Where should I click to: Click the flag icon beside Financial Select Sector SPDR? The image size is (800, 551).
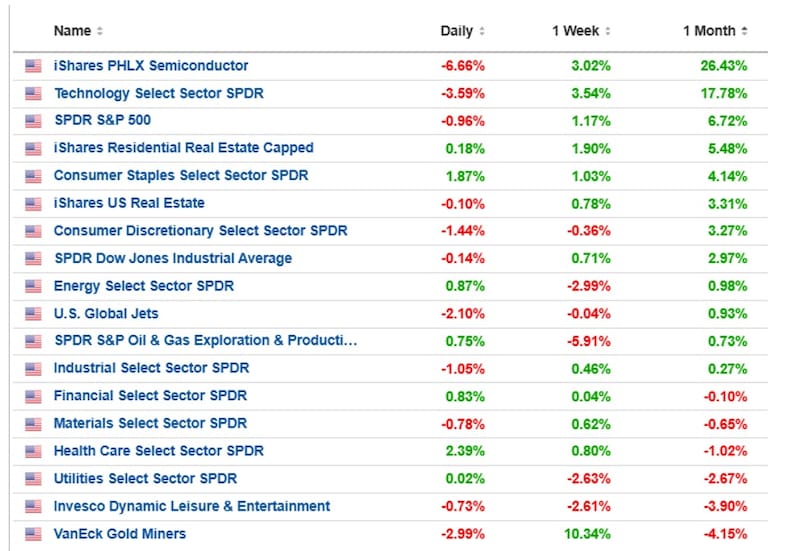point(33,396)
